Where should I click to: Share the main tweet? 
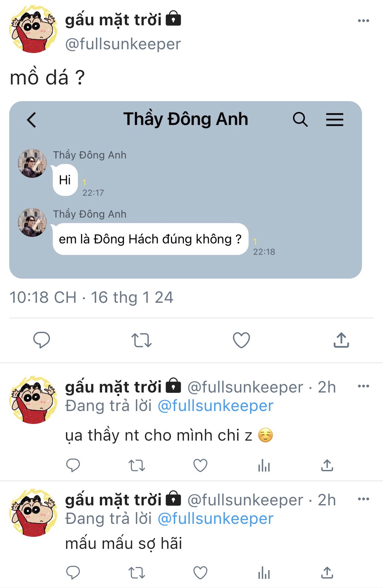tap(341, 340)
